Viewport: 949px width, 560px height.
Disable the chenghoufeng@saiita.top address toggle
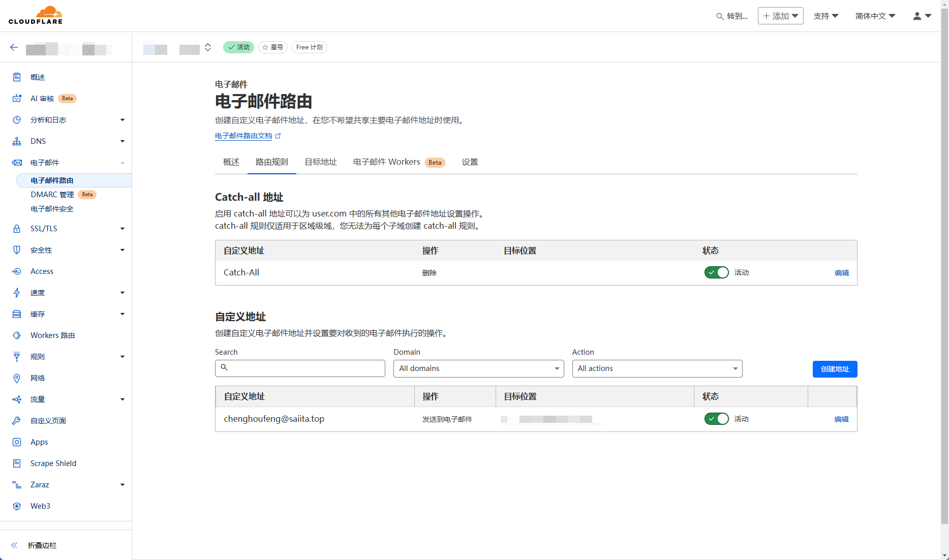(x=716, y=419)
